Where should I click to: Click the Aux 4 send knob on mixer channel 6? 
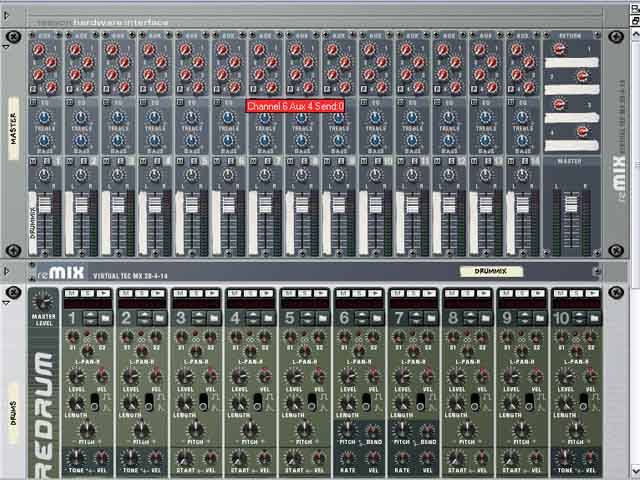pyautogui.click(x=235, y=87)
